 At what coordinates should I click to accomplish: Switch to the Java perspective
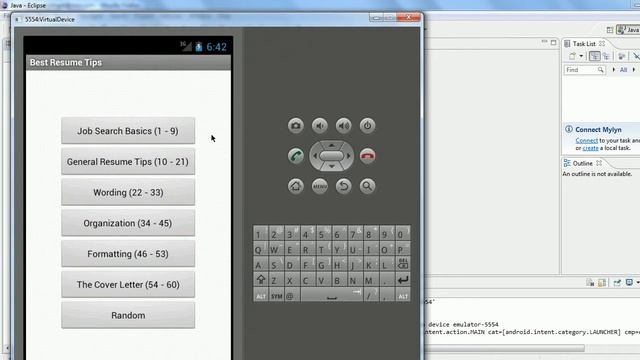pyautogui.click(x=628, y=30)
